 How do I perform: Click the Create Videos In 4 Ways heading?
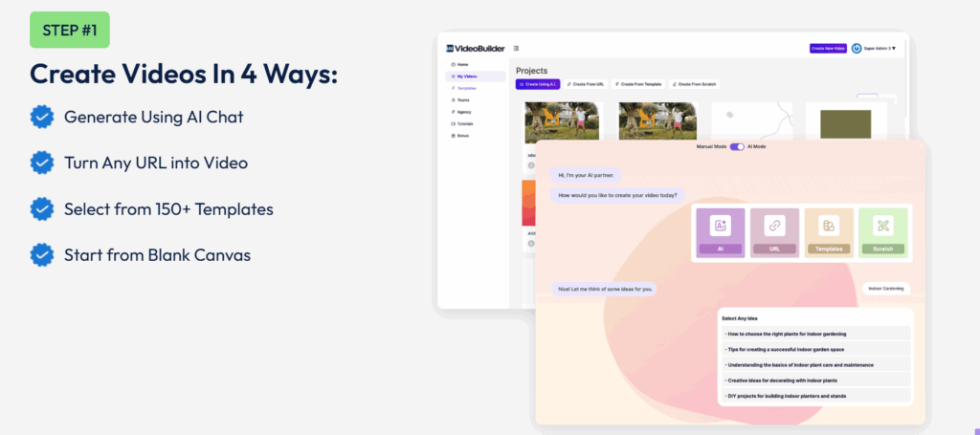coord(184,74)
